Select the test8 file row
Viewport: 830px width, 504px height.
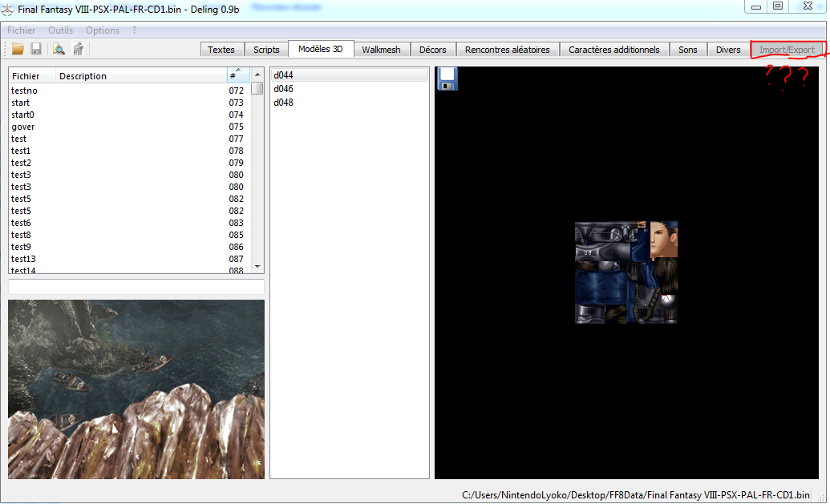(130, 235)
